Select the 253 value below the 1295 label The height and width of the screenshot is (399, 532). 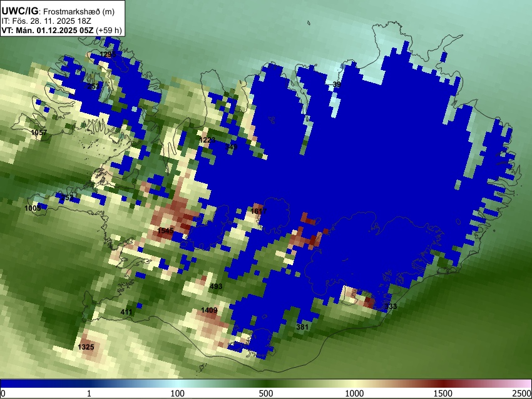94,86
